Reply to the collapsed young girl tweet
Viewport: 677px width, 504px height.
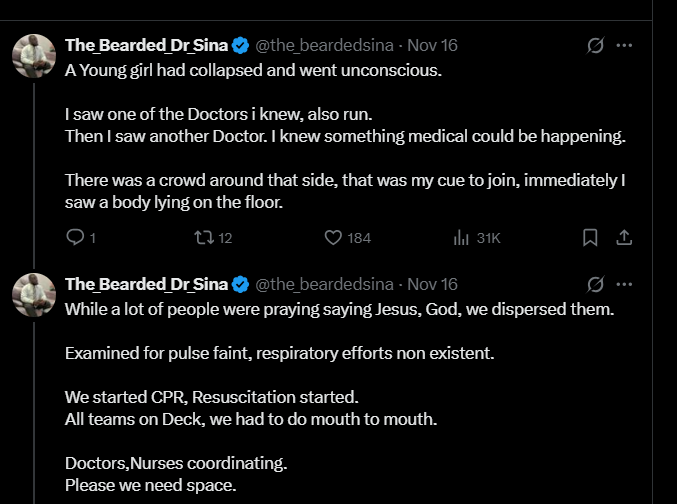(x=75, y=238)
